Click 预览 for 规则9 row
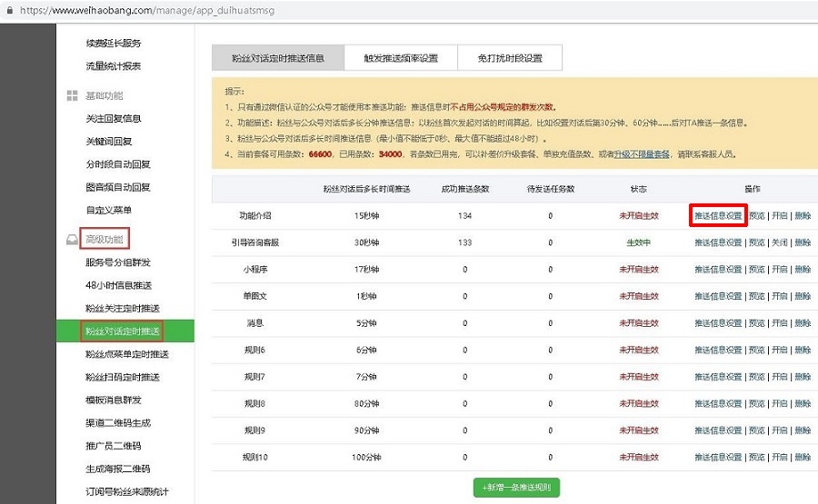This screenshot has height=504, width=818. [756, 430]
